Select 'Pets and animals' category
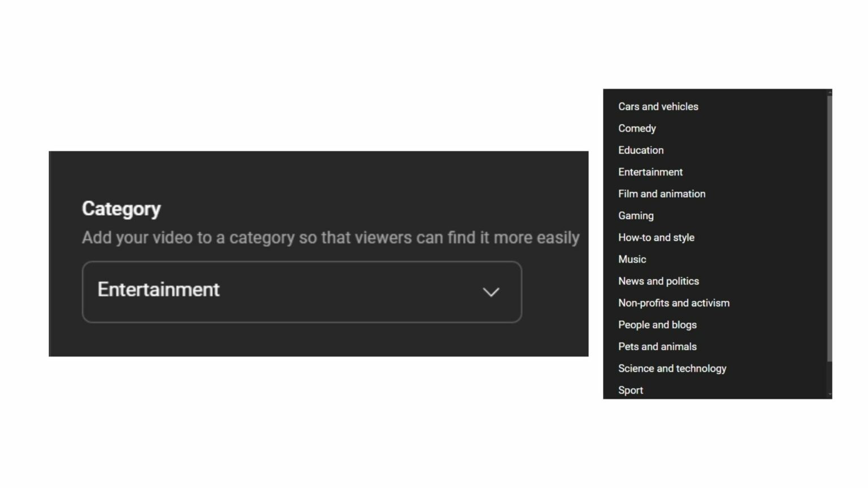This screenshot has height=488, width=868. pos(657,346)
